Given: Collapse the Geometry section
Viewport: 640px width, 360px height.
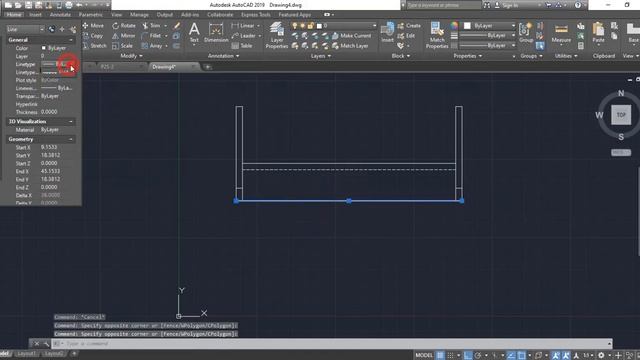Looking at the screenshot, I should click(x=71, y=140).
